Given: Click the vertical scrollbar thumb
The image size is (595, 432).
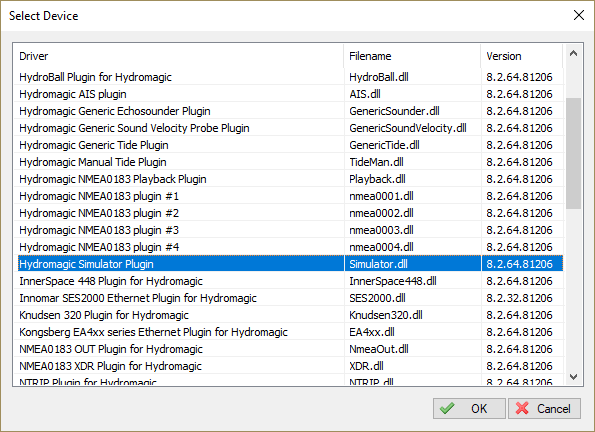Looking at the screenshot, I should tap(573, 153).
